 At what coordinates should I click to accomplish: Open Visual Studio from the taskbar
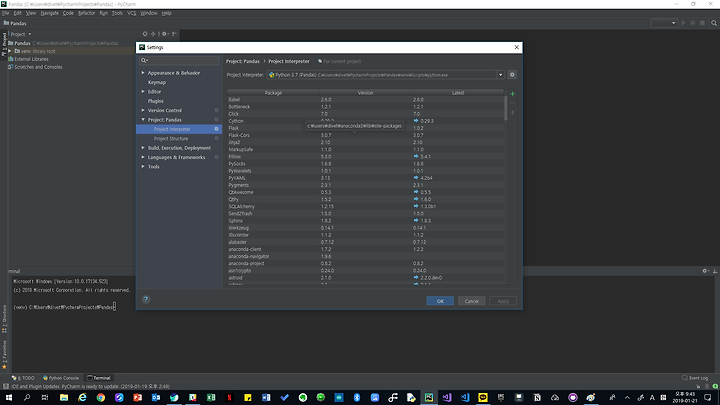pyautogui.click(x=447, y=398)
